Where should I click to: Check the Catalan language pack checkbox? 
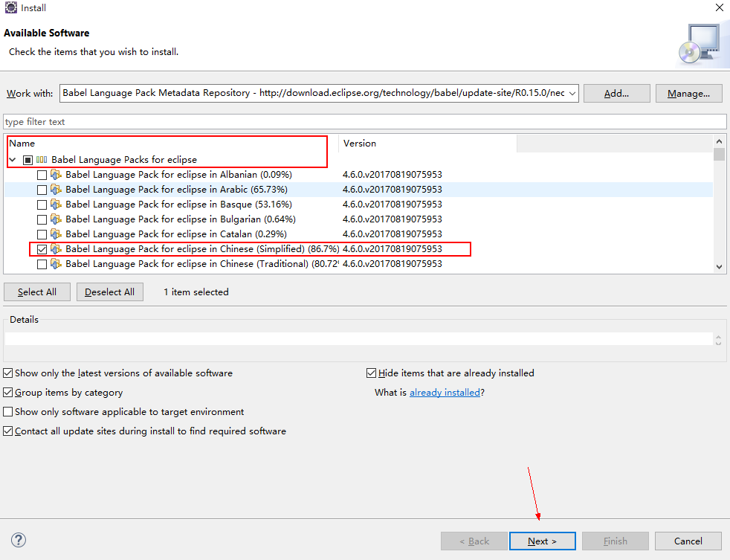(42, 235)
